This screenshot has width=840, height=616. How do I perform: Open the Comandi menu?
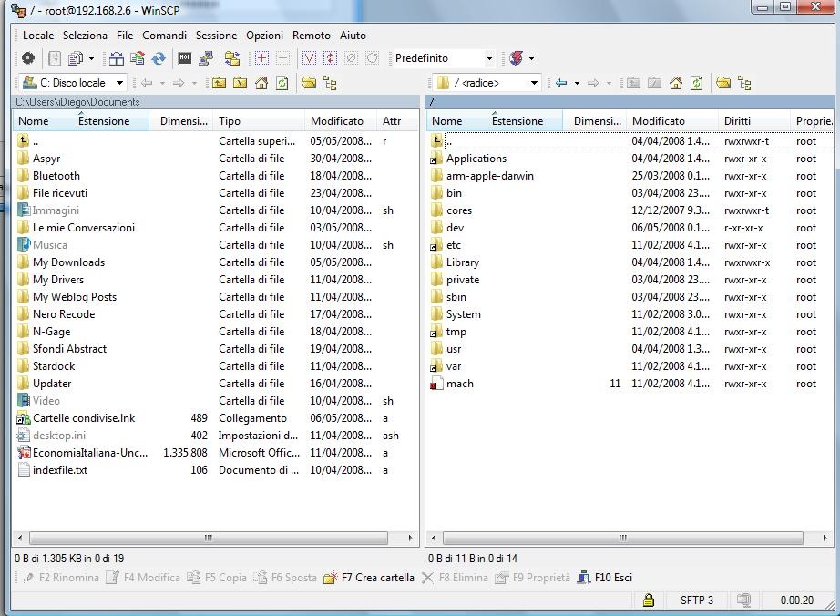tap(164, 36)
